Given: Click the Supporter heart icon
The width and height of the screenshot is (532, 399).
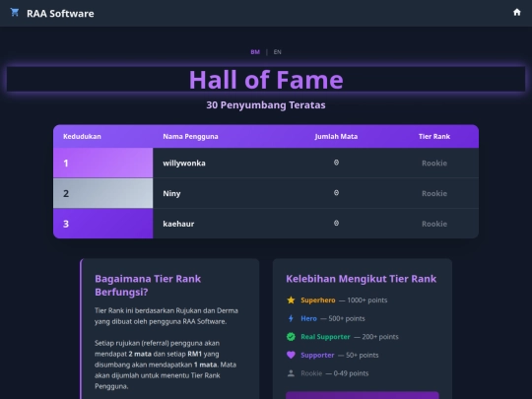Looking at the screenshot, I should (291, 355).
